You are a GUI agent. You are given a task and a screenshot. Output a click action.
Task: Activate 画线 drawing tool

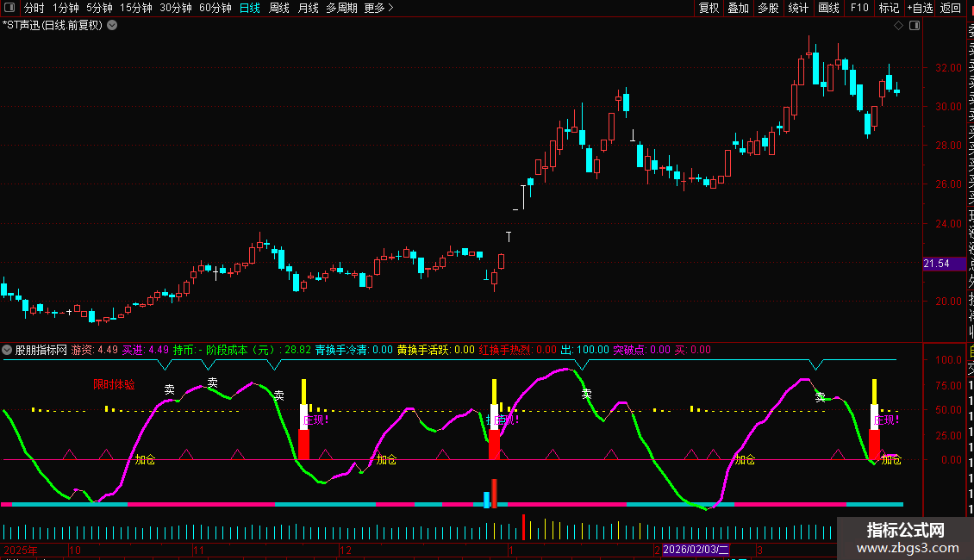click(x=828, y=8)
